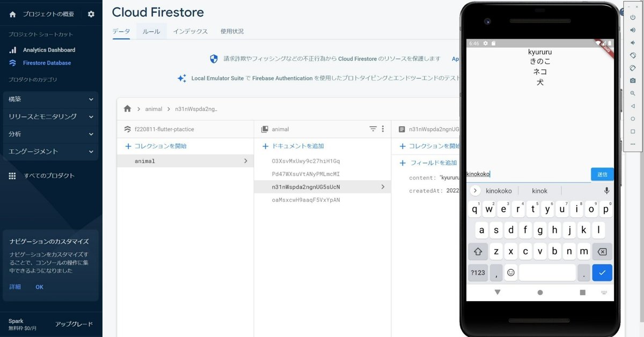Switch to the ルール tab
Image resolution: width=644 pixels, height=337 pixels.
(x=151, y=31)
